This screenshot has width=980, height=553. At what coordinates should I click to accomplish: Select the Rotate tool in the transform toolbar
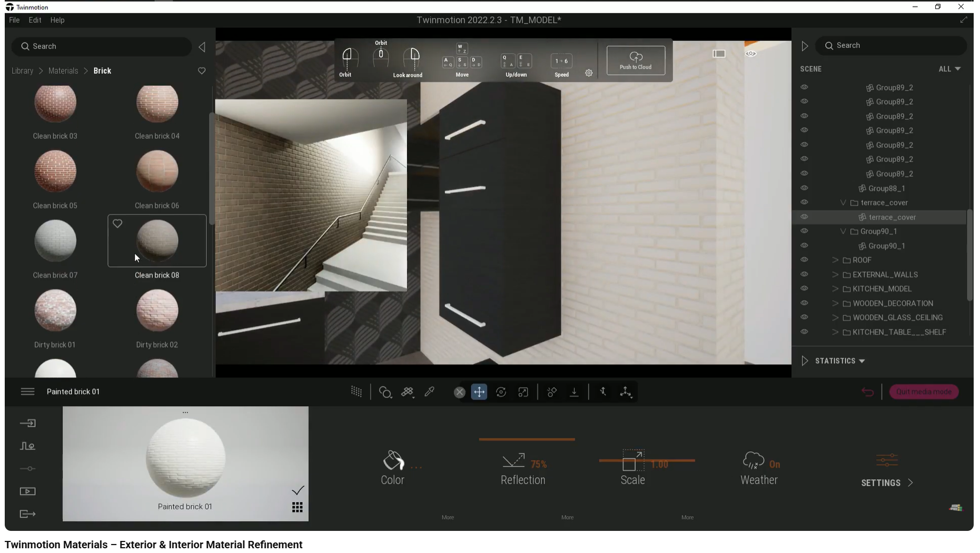tap(501, 391)
